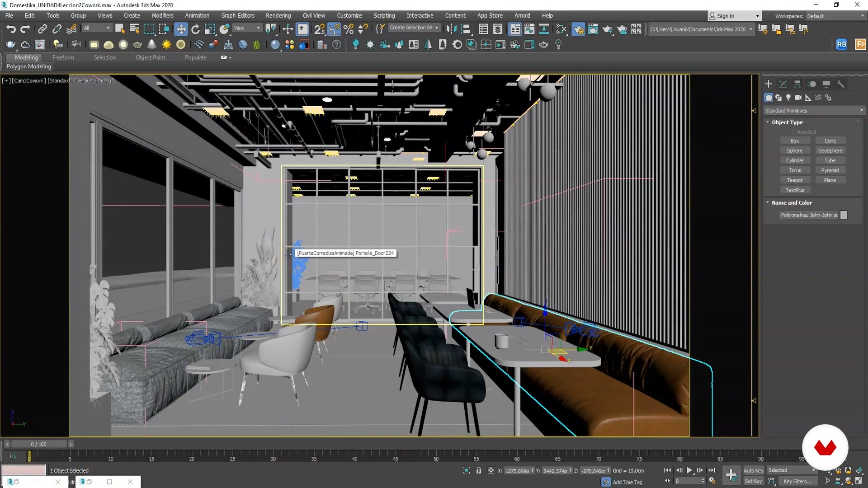
Task: Toggle Auto Key animation mode
Action: pos(753,470)
